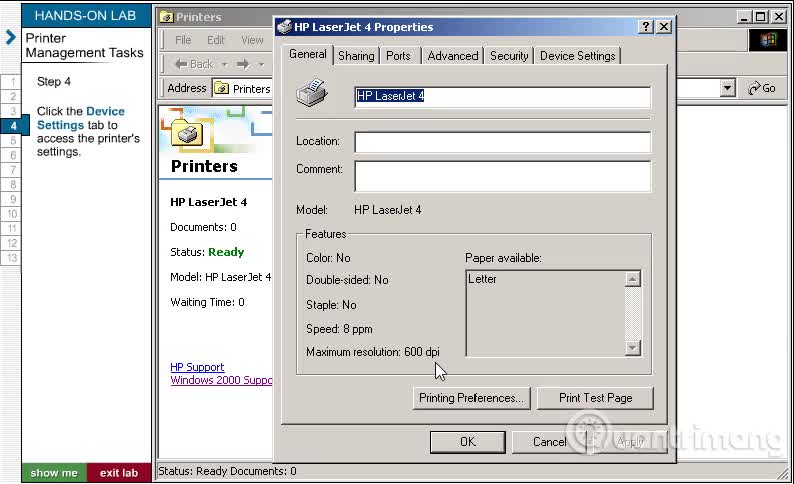Open the Security tab
The width and height of the screenshot is (794, 484).
[509, 56]
